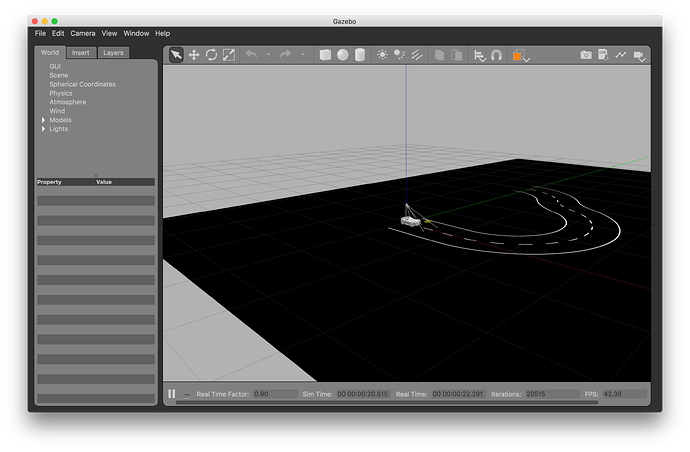This screenshot has width=690, height=452.
Task: Toggle the snap magnet tool
Action: (x=497, y=55)
